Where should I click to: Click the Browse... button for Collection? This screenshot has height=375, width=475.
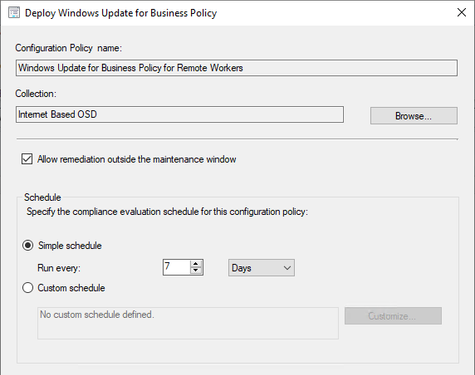click(414, 116)
